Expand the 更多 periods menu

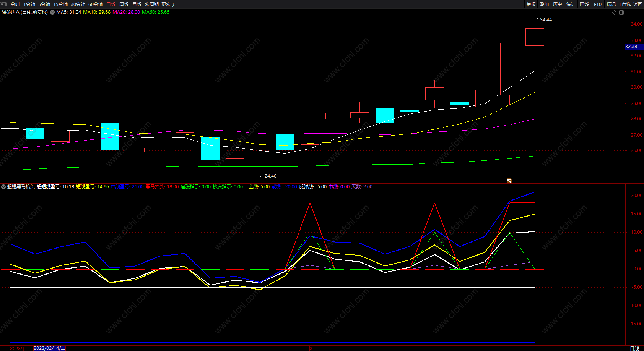pos(168,5)
